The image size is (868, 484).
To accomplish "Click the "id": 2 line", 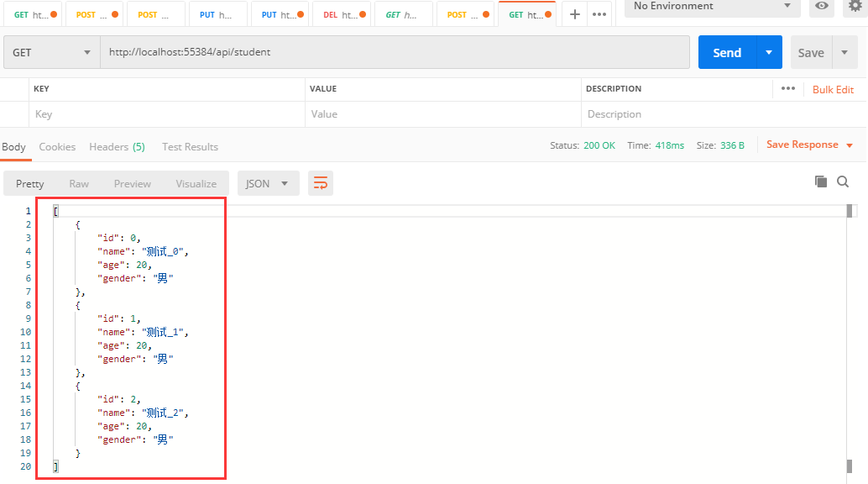I will (x=119, y=399).
